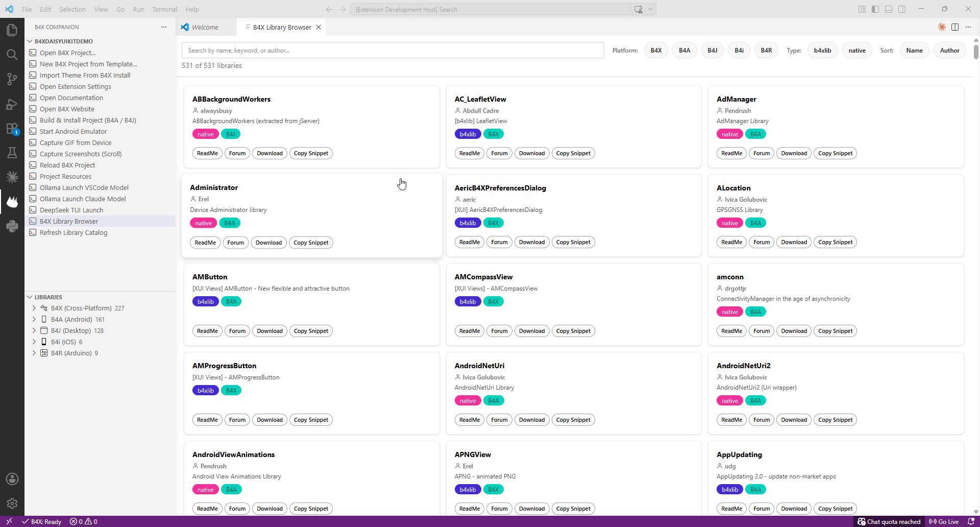Toggle the B4i platform filter
The height and width of the screenshot is (527, 980).
pyautogui.click(x=739, y=51)
